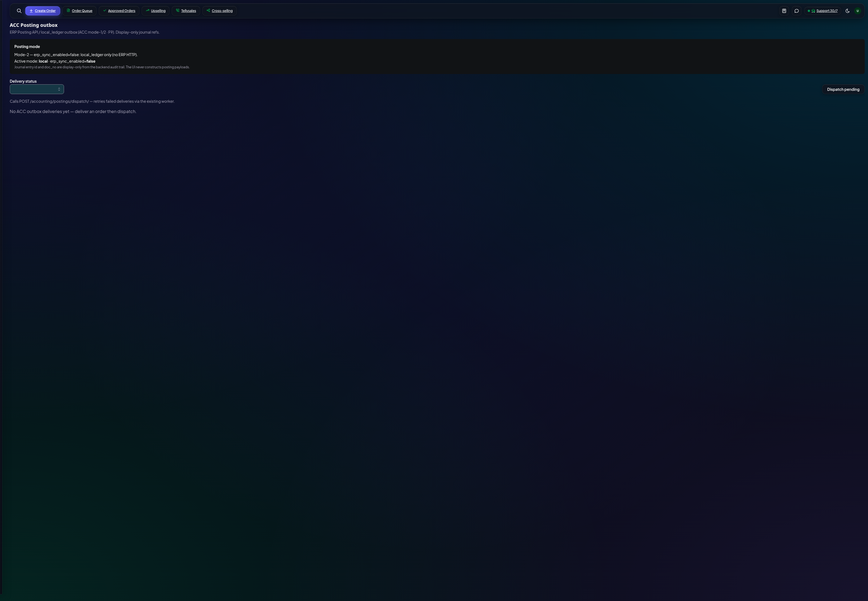
Task: Open the Approved Orders page
Action: [x=119, y=11]
